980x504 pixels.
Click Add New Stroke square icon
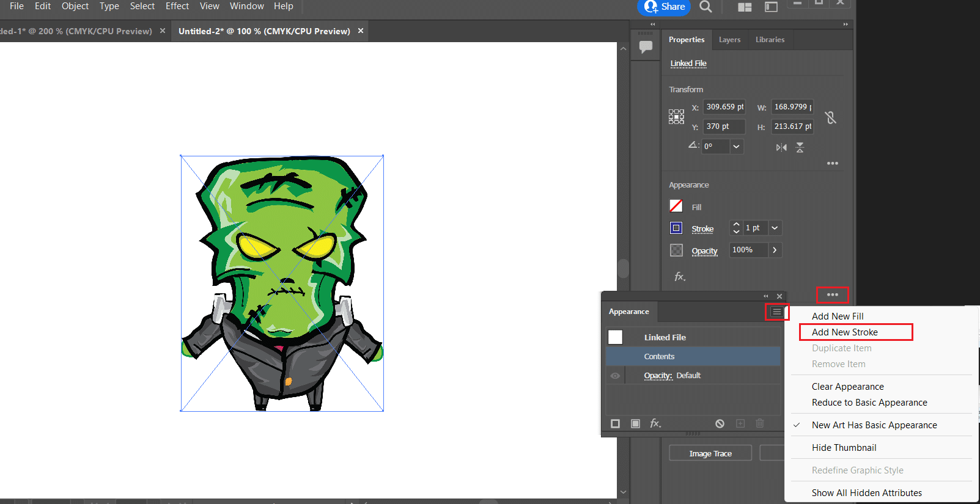[616, 423]
